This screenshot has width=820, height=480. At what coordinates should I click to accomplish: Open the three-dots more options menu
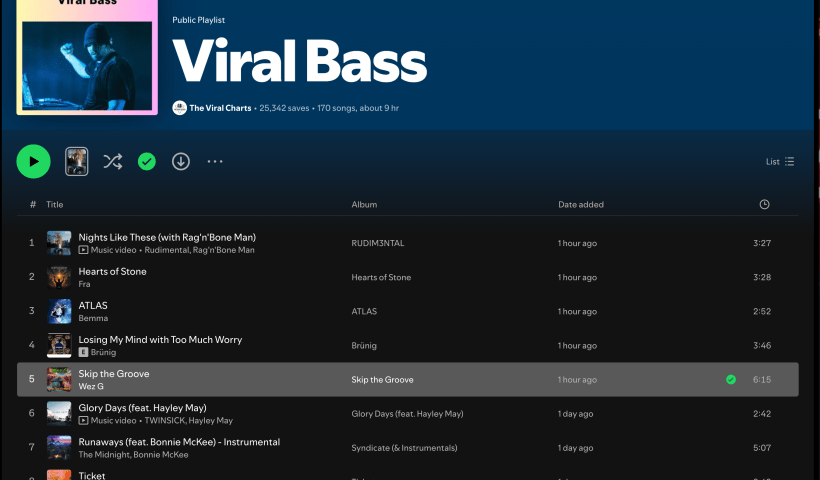[x=215, y=161]
